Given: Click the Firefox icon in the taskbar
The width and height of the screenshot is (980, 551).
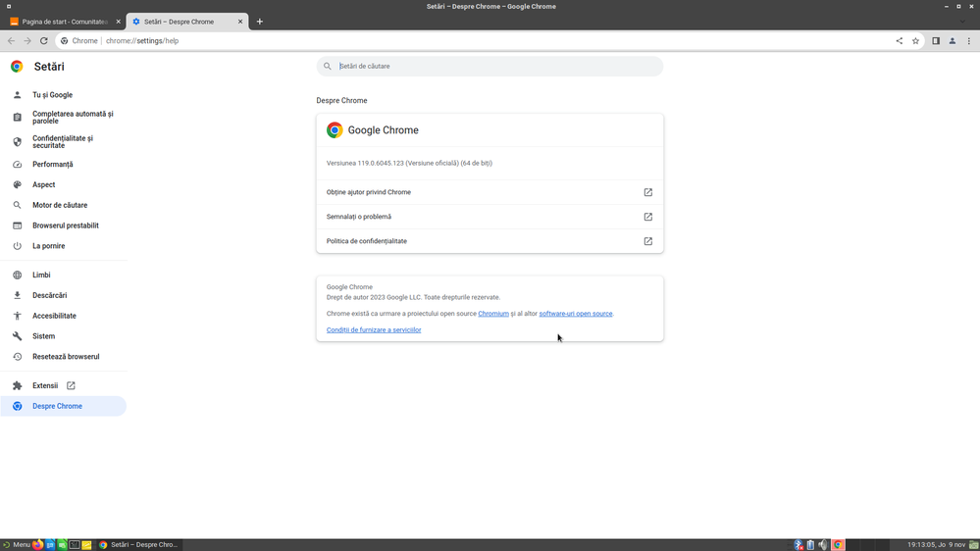Looking at the screenshot, I should pyautogui.click(x=38, y=544).
